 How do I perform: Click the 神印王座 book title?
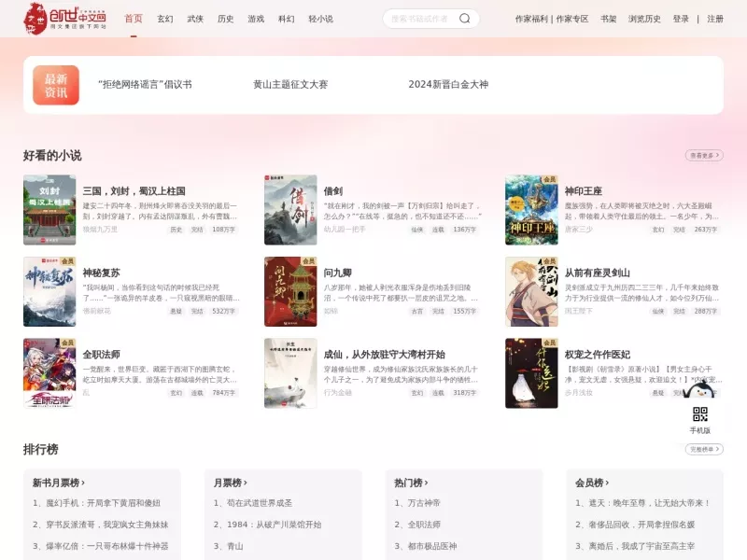pos(584,191)
